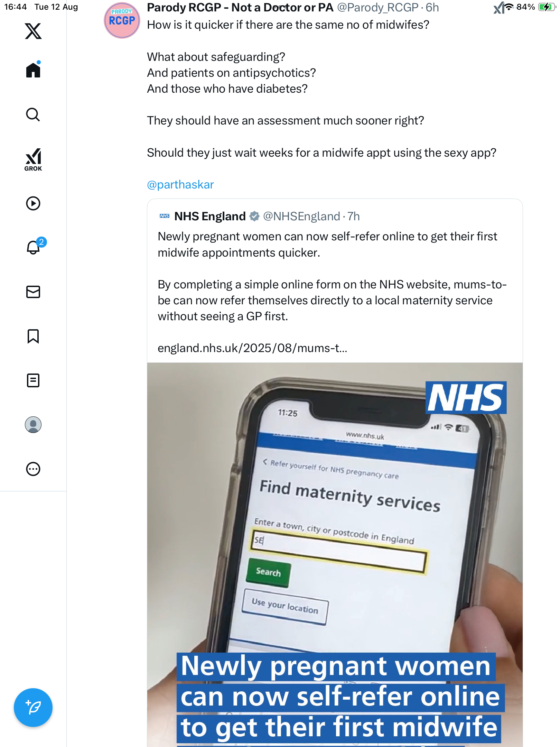Open quoted NHS England tweet header

click(259, 216)
